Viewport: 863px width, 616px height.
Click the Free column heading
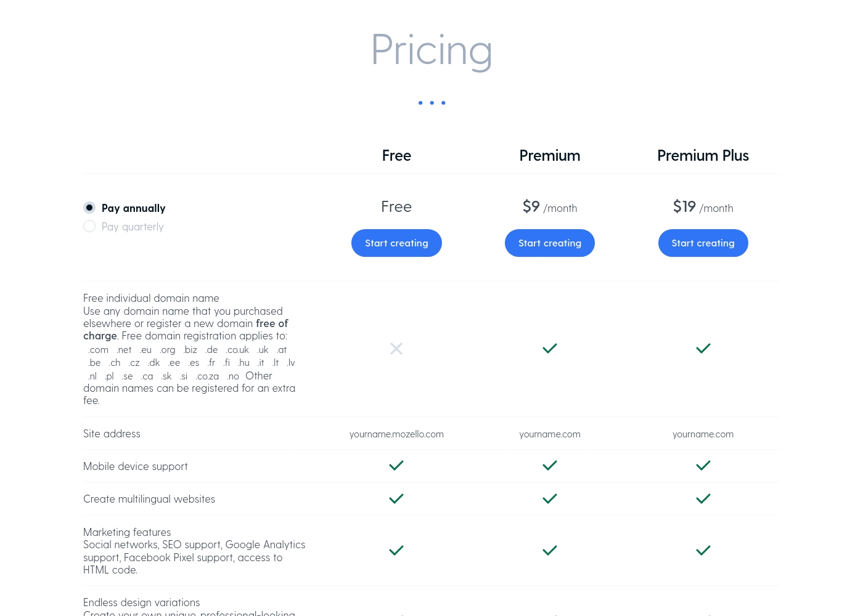coord(396,156)
